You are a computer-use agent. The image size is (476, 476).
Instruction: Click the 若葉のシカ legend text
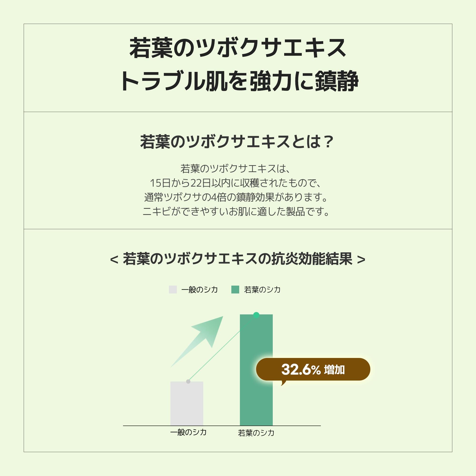pyautogui.click(x=262, y=289)
